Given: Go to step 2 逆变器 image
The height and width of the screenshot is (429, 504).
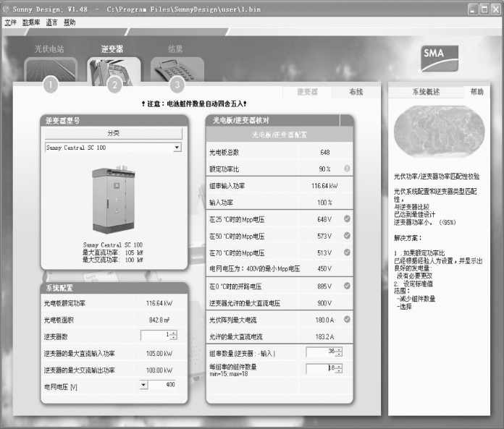Looking at the screenshot, I should [x=114, y=72].
